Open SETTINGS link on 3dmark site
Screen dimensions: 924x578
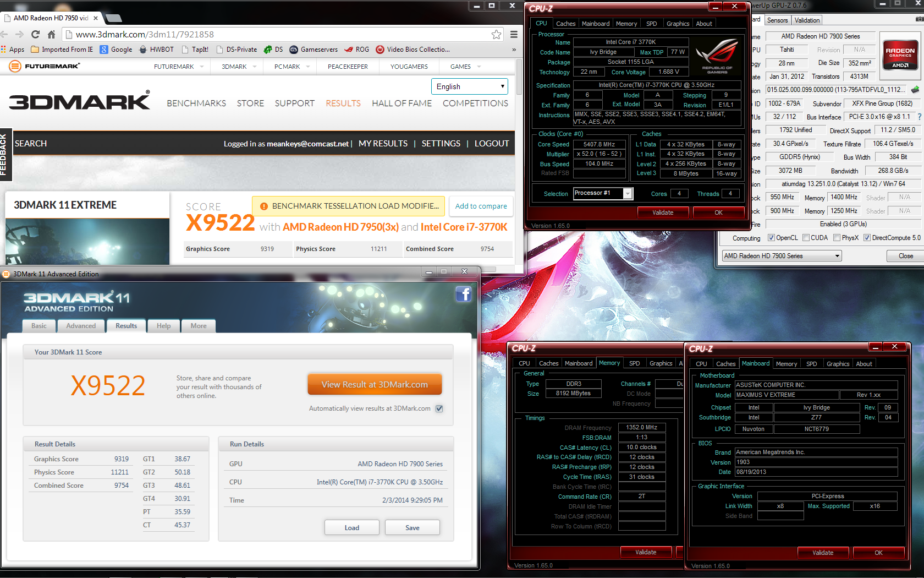[x=441, y=144]
